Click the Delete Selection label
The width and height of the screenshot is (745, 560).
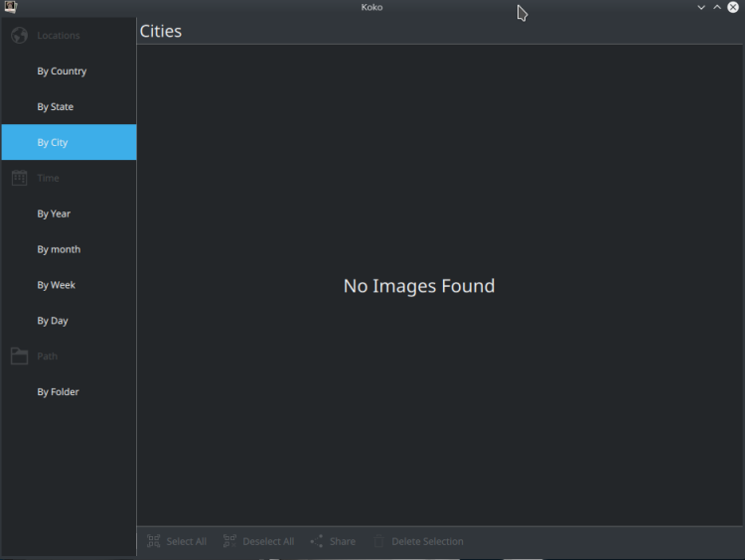pyautogui.click(x=427, y=541)
